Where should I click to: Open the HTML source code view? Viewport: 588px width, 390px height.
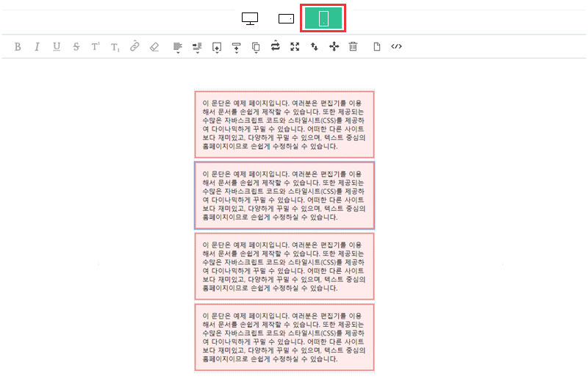point(397,47)
